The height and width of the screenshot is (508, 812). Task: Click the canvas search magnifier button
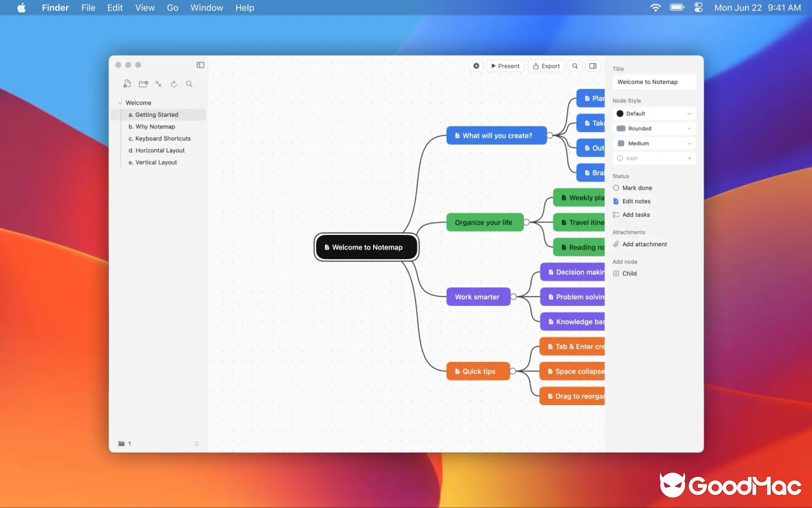point(575,66)
